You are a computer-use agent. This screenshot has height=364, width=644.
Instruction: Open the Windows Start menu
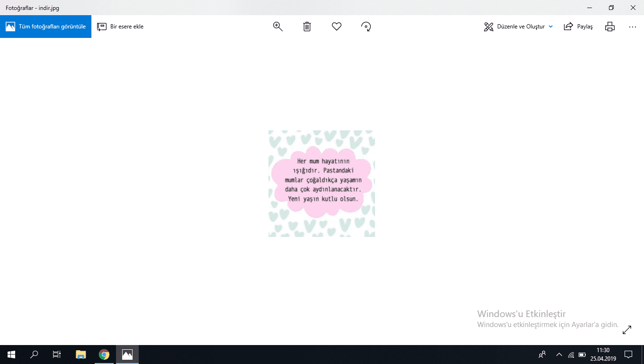pos(11,355)
